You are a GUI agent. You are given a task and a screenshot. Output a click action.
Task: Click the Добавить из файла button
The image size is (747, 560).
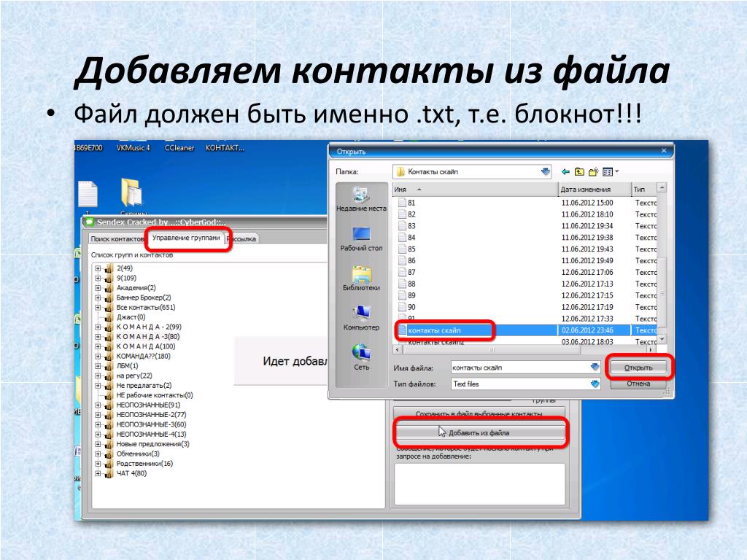click(x=479, y=433)
